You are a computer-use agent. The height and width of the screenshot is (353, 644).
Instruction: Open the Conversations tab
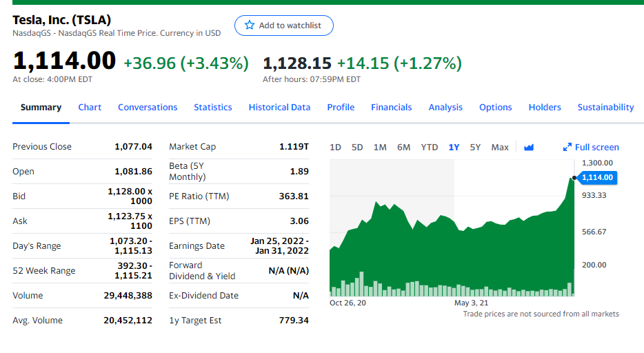point(148,107)
